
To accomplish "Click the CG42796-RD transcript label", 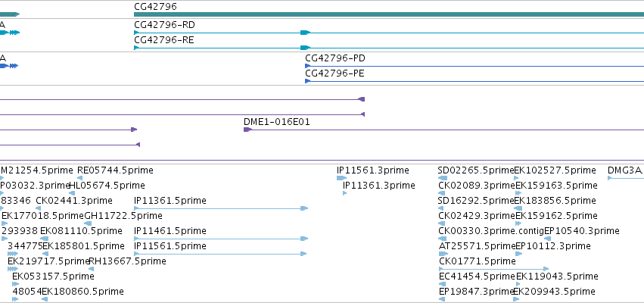I will (x=164, y=25).
